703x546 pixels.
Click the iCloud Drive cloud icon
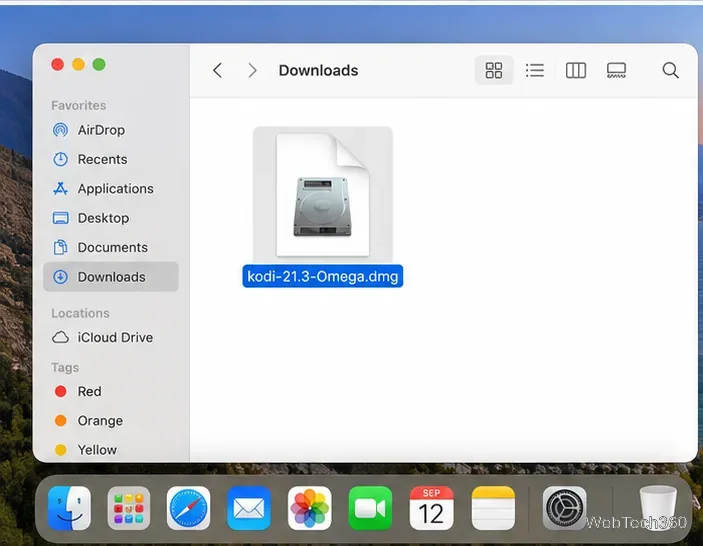click(x=61, y=337)
